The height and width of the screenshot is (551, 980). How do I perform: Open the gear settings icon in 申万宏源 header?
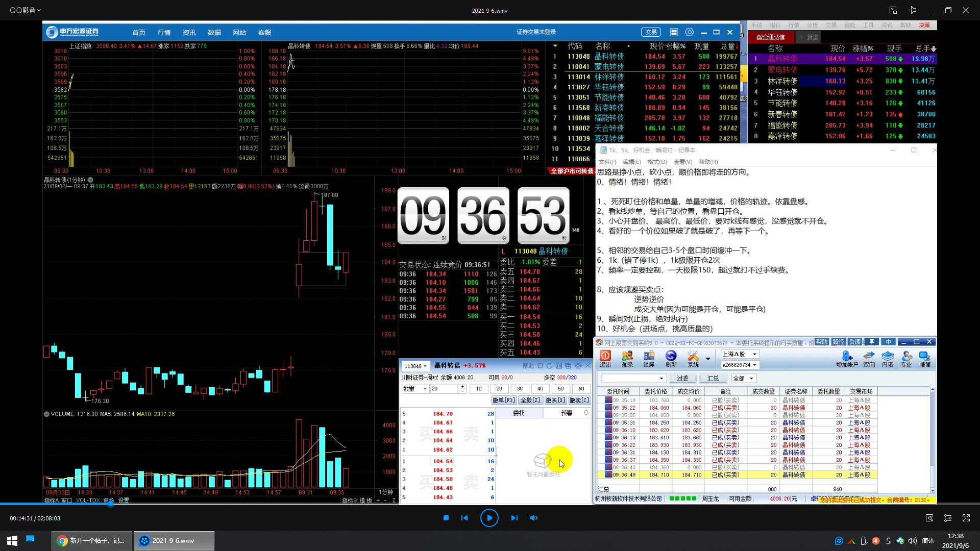coord(689,32)
